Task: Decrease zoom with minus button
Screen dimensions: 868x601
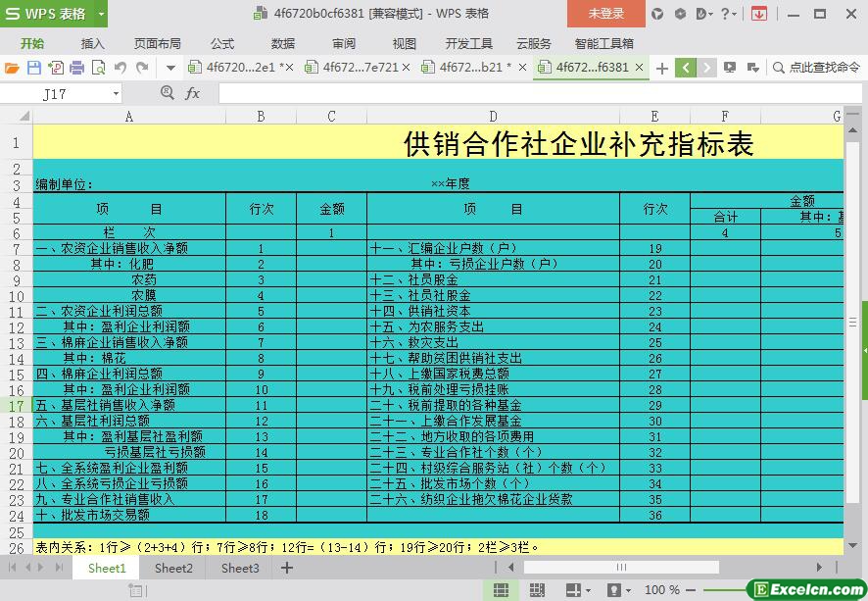Action: (x=691, y=590)
